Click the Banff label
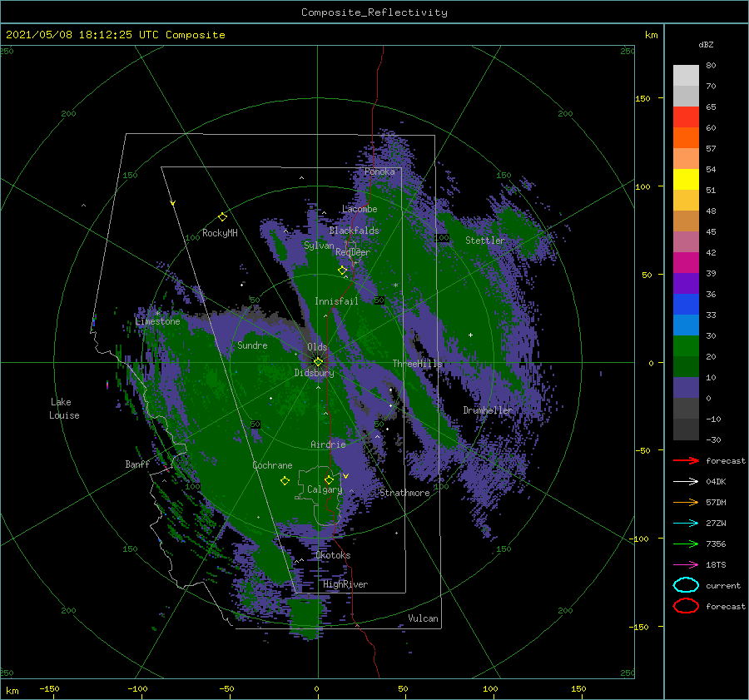This screenshot has width=749, height=700. 137,464
